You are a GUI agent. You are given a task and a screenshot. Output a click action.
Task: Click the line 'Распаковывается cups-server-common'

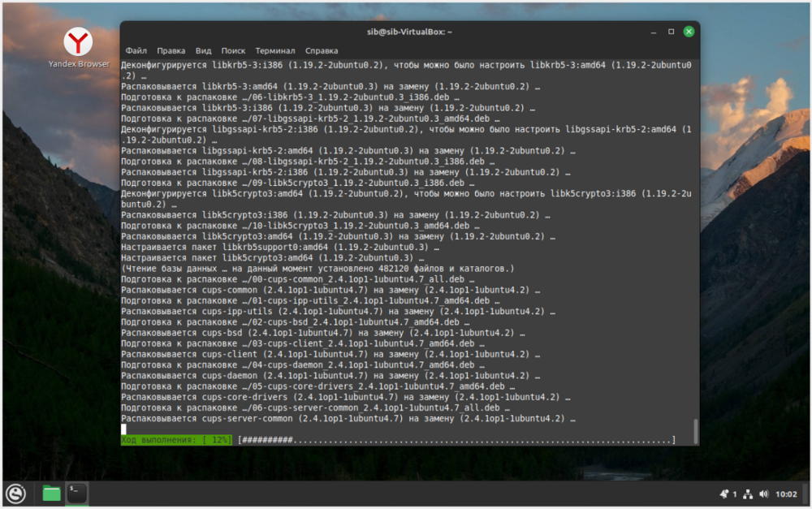click(x=348, y=419)
